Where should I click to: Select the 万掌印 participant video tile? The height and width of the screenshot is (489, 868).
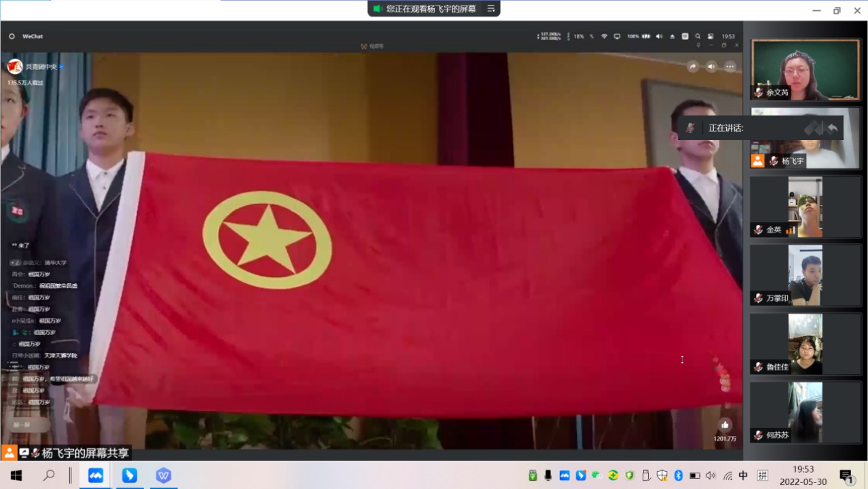806,275
